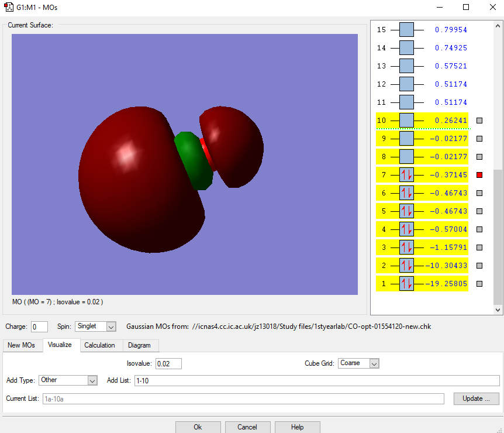Click the empty orbital box for MO 10
Image resolution: width=504 pixels, height=433 pixels.
pyautogui.click(x=406, y=121)
